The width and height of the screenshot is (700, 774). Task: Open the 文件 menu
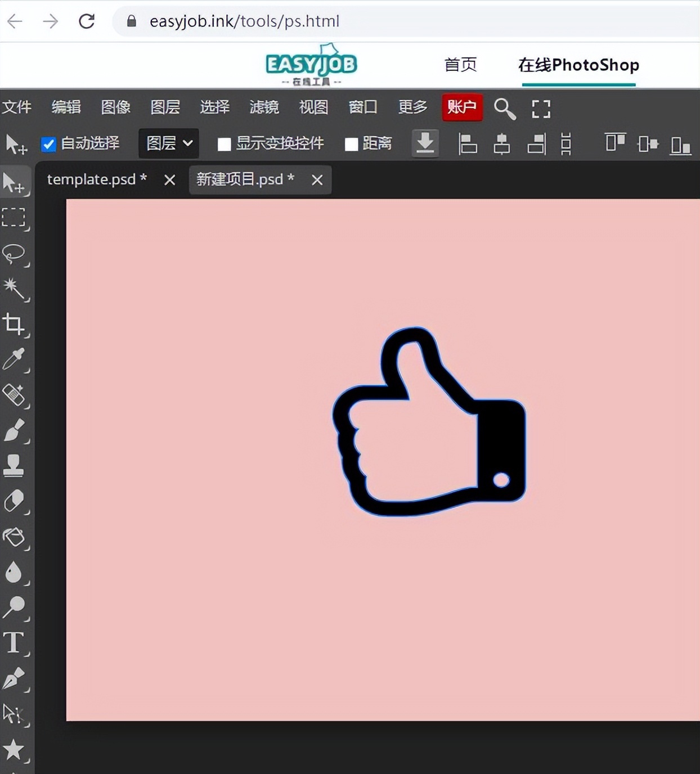(x=17, y=107)
